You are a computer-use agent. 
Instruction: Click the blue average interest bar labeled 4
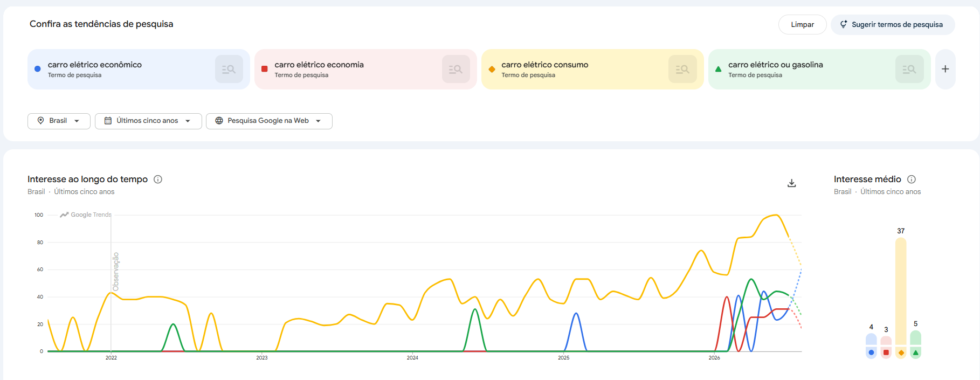871,339
